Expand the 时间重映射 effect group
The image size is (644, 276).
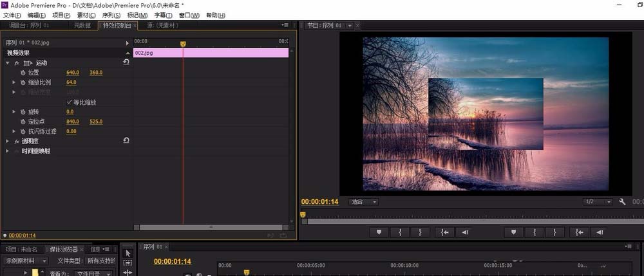[x=7, y=151]
